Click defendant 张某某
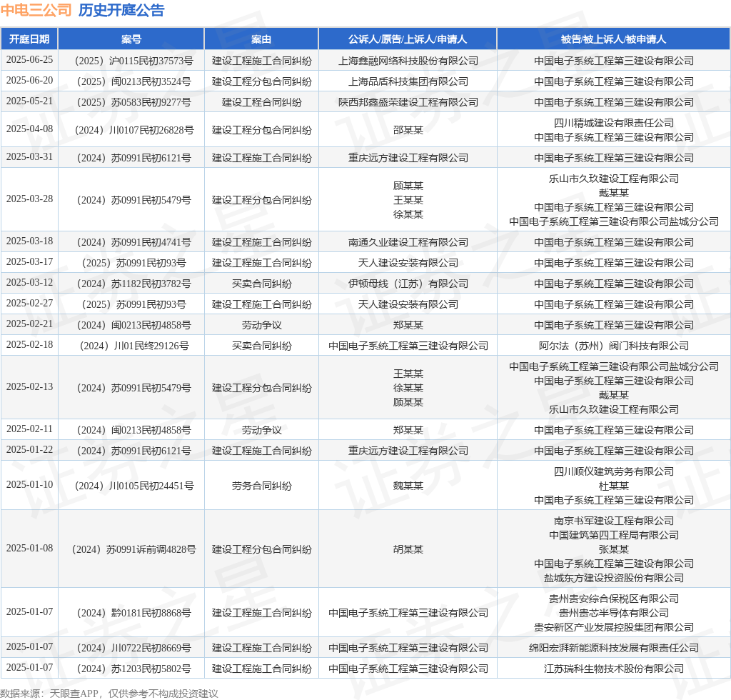Viewport: 731px width, 700px height. (x=613, y=549)
